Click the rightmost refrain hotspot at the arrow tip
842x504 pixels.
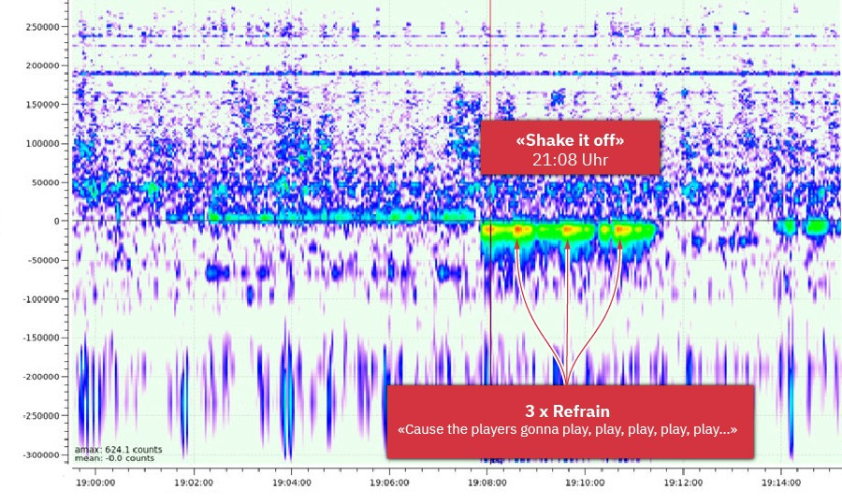click(618, 230)
